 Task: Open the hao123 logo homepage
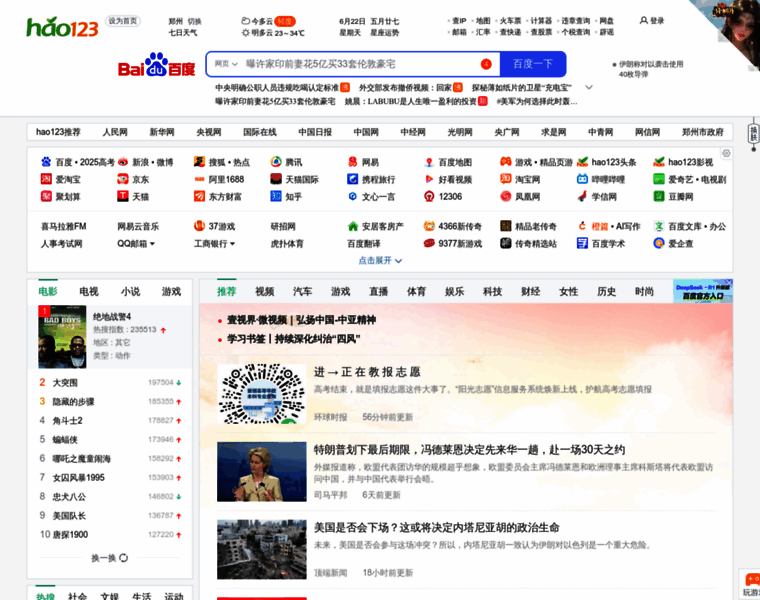coord(62,27)
